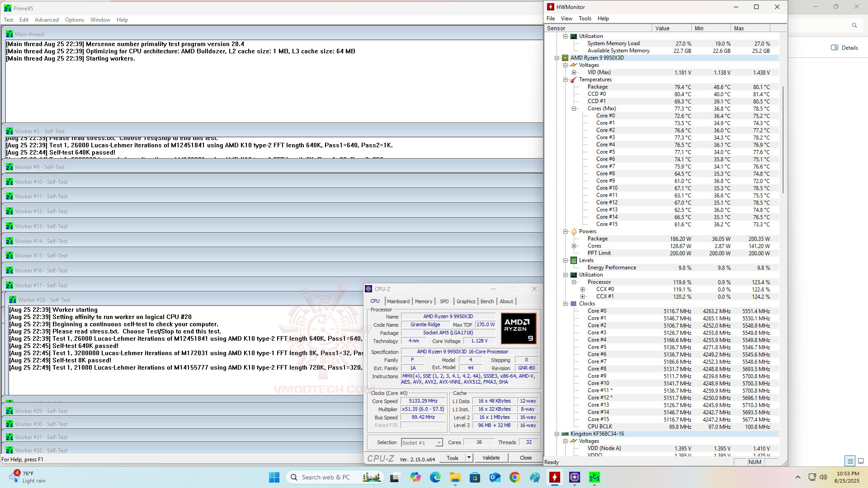The image size is (868, 488).
Task: Expand the VID (Max) voltage node
Action: (574, 72)
